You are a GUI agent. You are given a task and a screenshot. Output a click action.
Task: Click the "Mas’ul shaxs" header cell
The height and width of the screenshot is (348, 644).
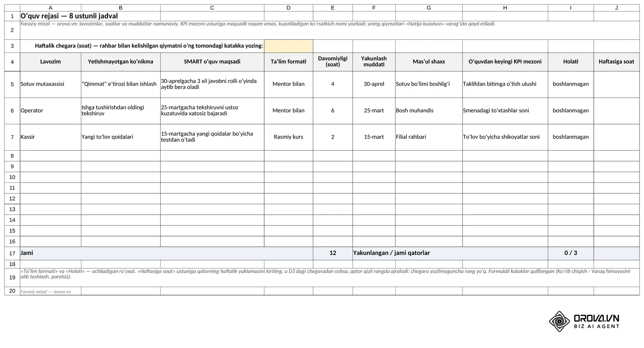(x=429, y=62)
